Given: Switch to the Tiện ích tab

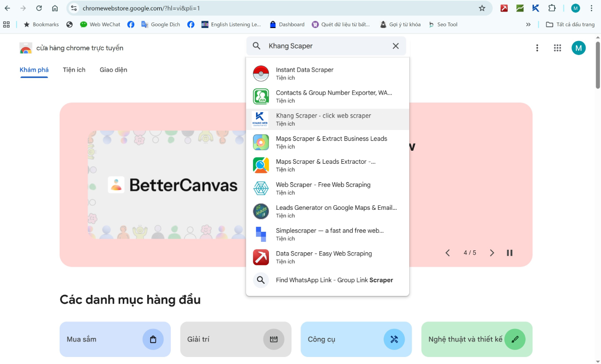Looking at the screenshot, I should pos(74,70).
